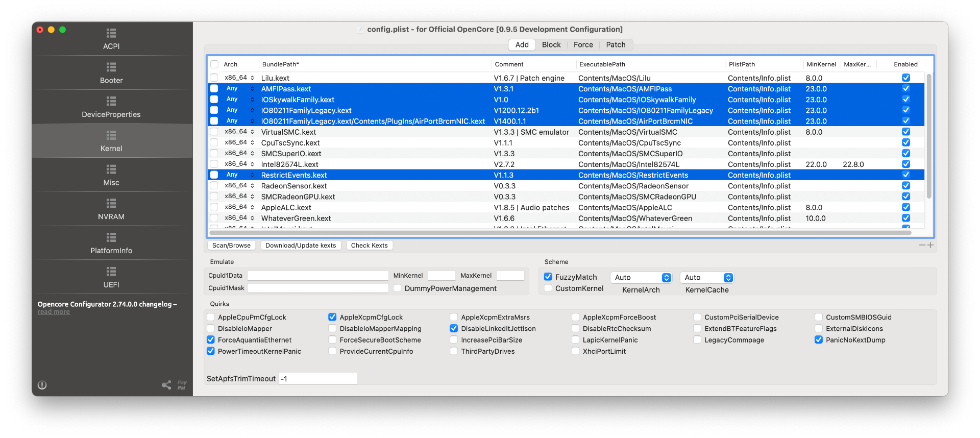
Task: Open the KernelArch Auto dropdown
Action: point(641,277)
